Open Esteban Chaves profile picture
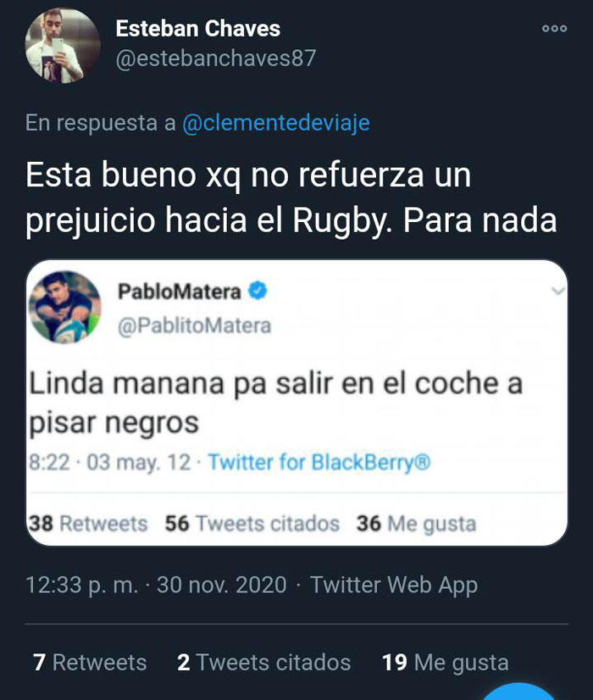The height and width of the screenshot is (700, 593). [63, 46]
